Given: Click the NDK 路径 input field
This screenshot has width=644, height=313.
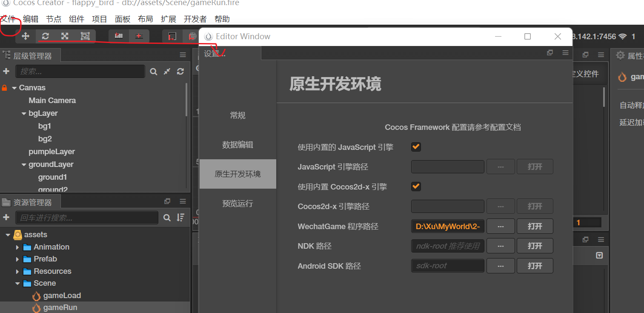Looking at the screenshot, I should [x=448, y=246].
